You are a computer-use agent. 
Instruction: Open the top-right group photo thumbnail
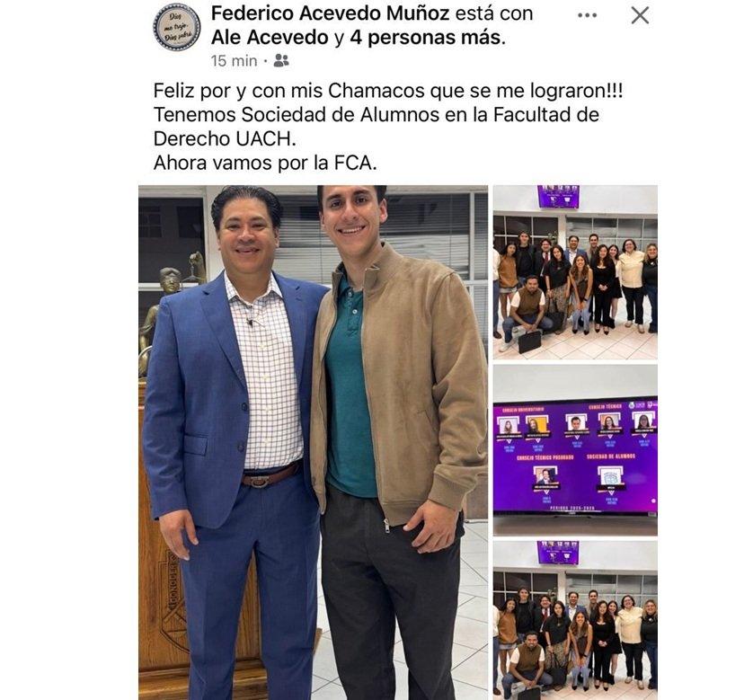click(x=574, y=272)
